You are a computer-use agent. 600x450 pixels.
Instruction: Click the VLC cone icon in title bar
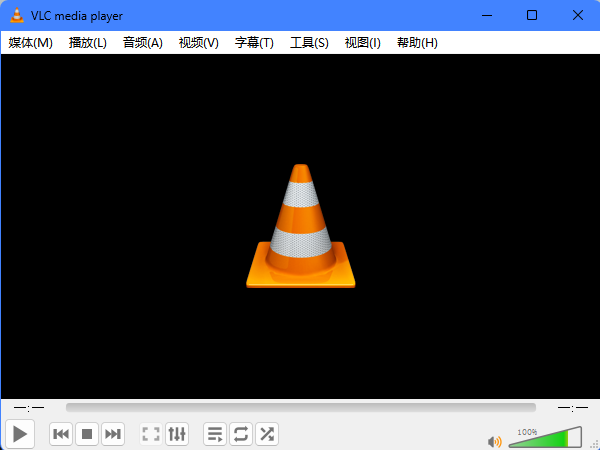17,15
